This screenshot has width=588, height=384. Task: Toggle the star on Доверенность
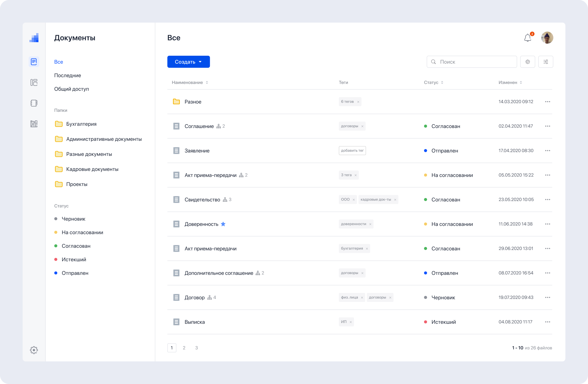tap(223, 224)
